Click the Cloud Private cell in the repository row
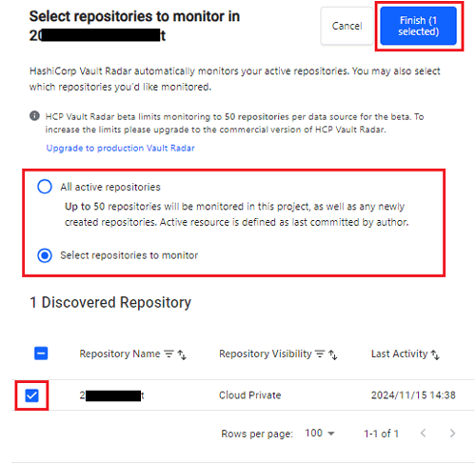 (x=249, y=395)
